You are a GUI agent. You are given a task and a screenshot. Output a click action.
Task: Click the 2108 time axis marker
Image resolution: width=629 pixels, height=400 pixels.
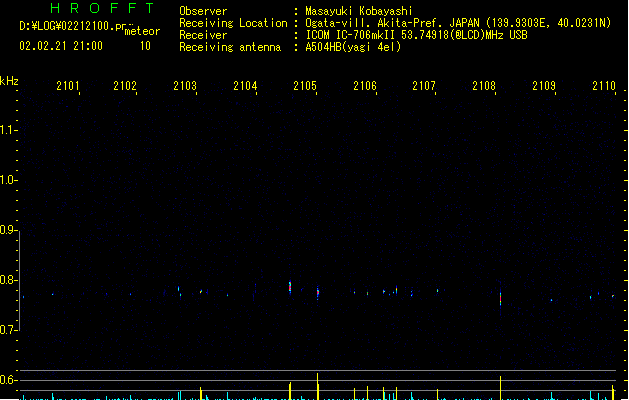click(x=484, y=86)
